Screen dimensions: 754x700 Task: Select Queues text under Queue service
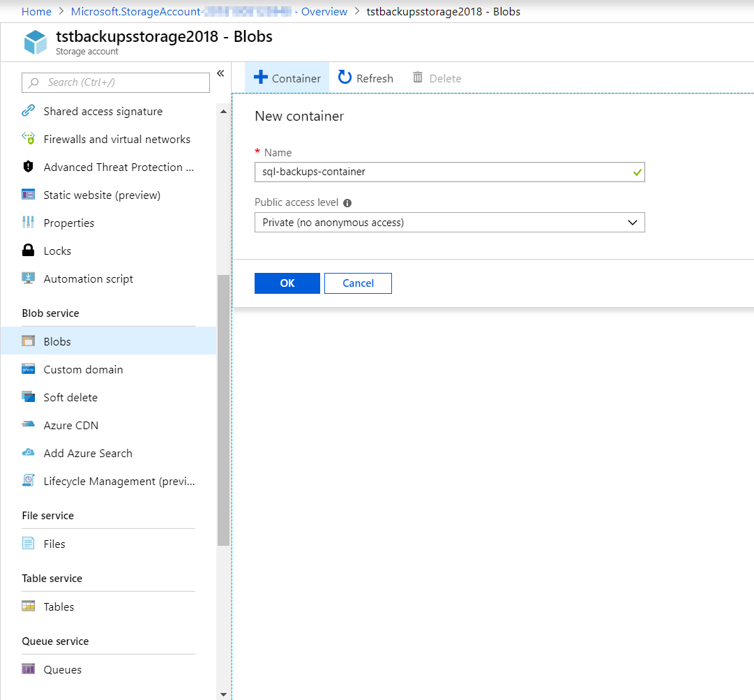[63, 670]
